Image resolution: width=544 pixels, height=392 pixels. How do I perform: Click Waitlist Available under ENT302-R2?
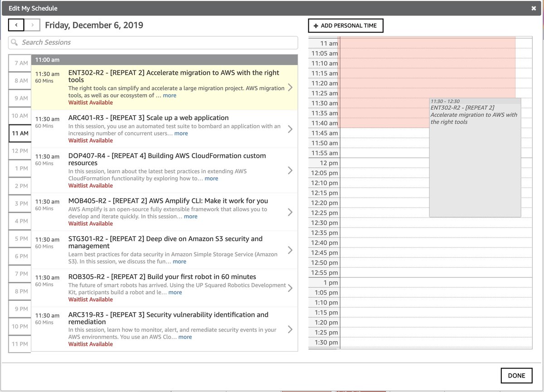pos(91,102)
